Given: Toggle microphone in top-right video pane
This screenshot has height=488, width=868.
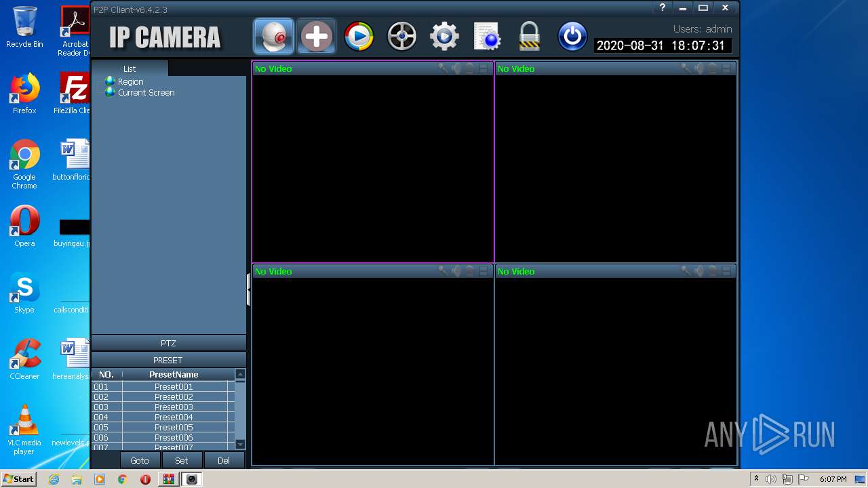Looking at the screenshot, I should (686, 68).
